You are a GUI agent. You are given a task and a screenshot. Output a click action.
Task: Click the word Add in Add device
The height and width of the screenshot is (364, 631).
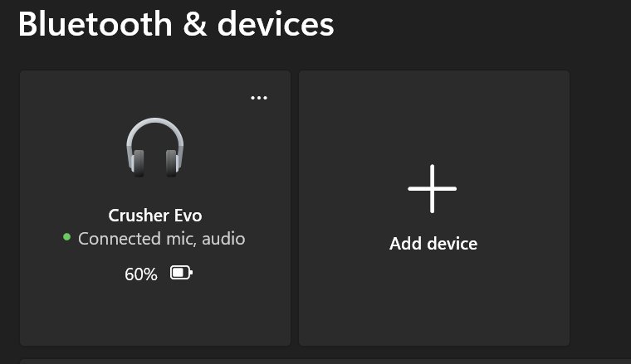click(406, 244)
